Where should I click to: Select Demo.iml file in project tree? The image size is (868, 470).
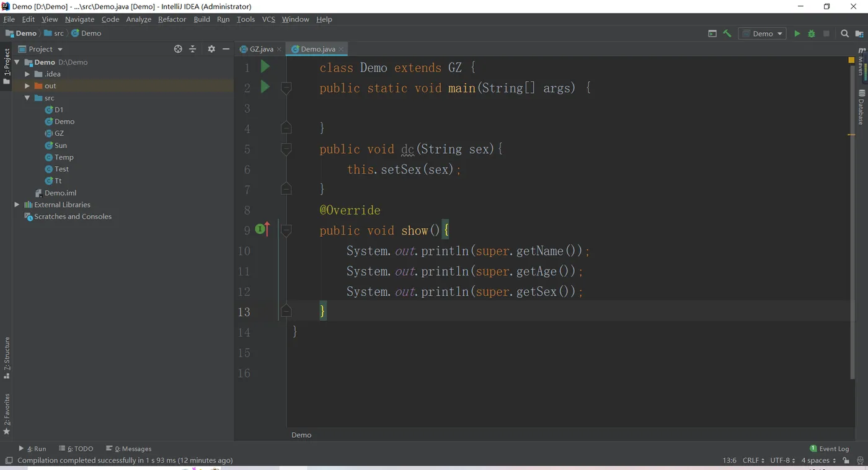pyautogui.click(x=56, y=193)
